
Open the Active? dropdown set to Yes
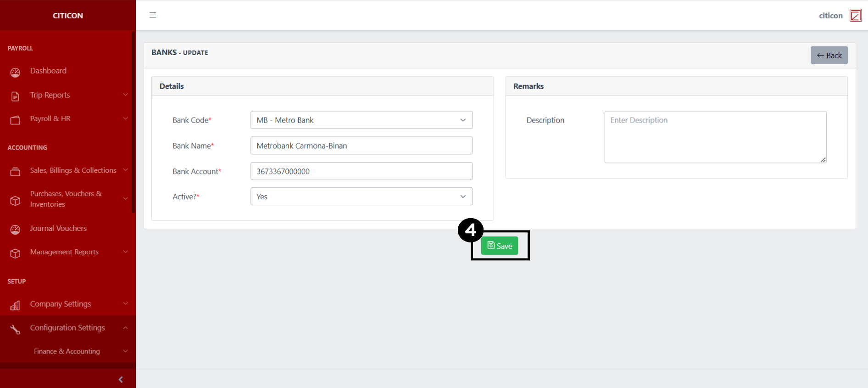[x=361, y=197]
